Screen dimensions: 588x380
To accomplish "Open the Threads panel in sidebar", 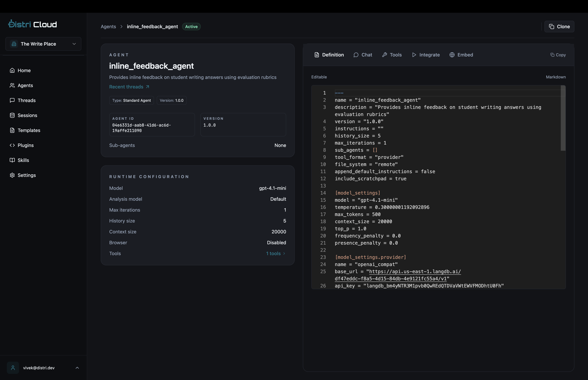I will pyautogui.click(x=27, y=100).
